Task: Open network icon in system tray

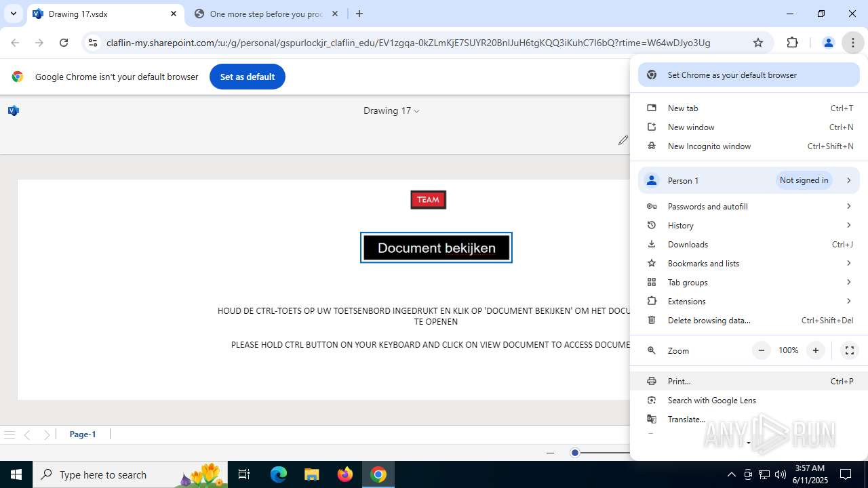Action: pyautogui.click(x=764, y=474)
